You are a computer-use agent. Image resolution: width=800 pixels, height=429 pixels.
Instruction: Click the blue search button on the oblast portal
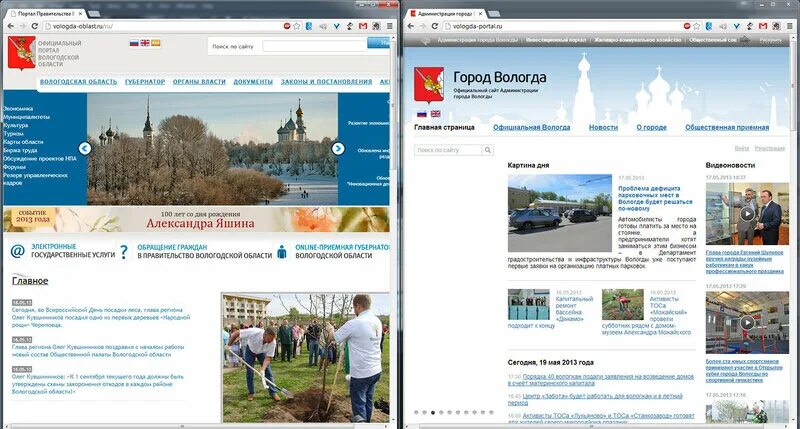pyautogui.click(x=379, y=43)
